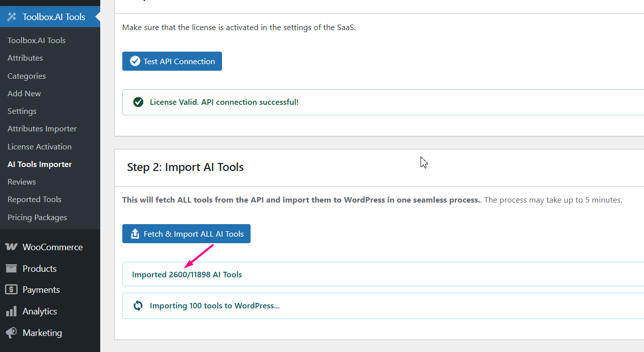Click the Payments dollar icon
644x352 pixels.
[x=11, y=290]
